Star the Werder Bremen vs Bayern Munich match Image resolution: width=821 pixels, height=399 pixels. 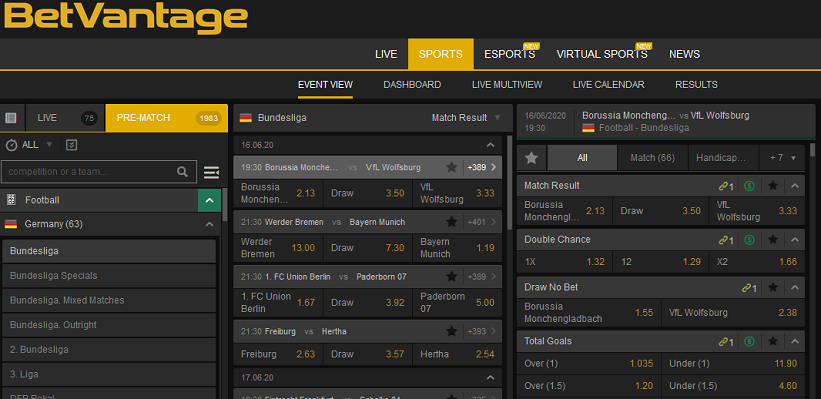pyautogui.click(x=451, y=222)
